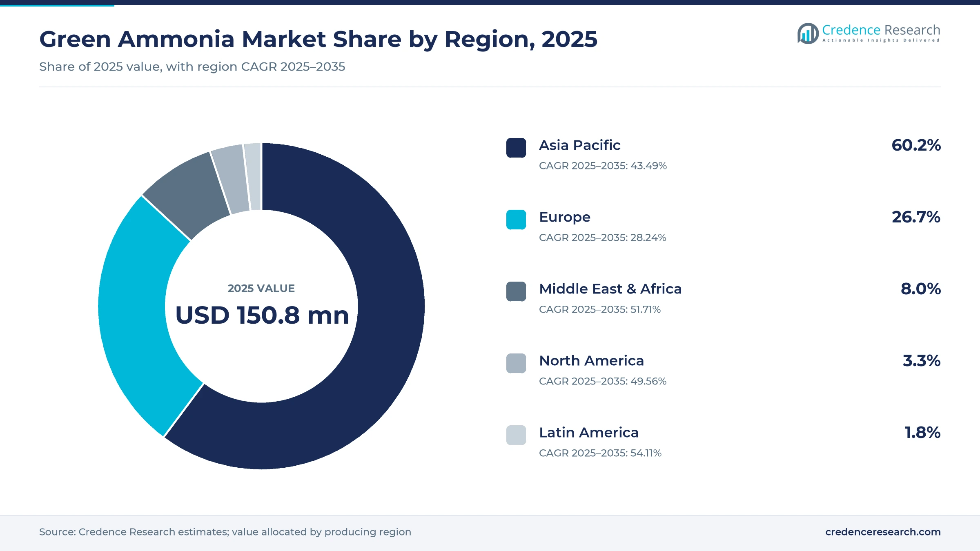
Task: Click the Asia Pacific legend label
Action: 579,145
